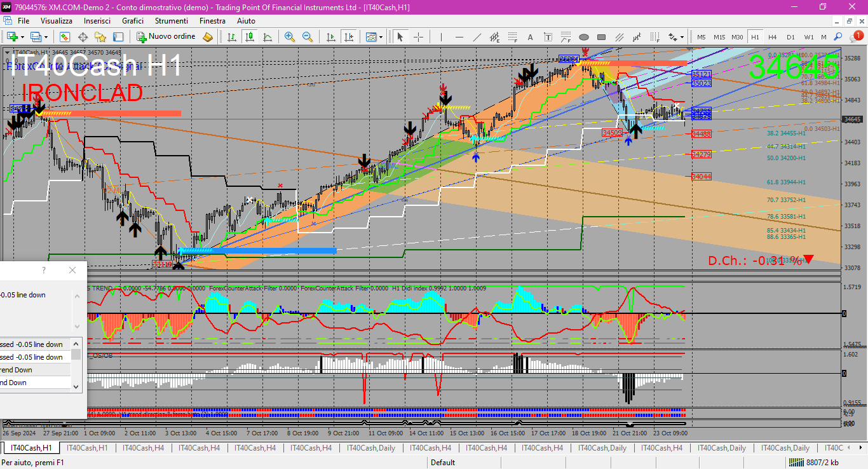
Task: Open the Terminal panel icon
Action: tap(118, 37)
